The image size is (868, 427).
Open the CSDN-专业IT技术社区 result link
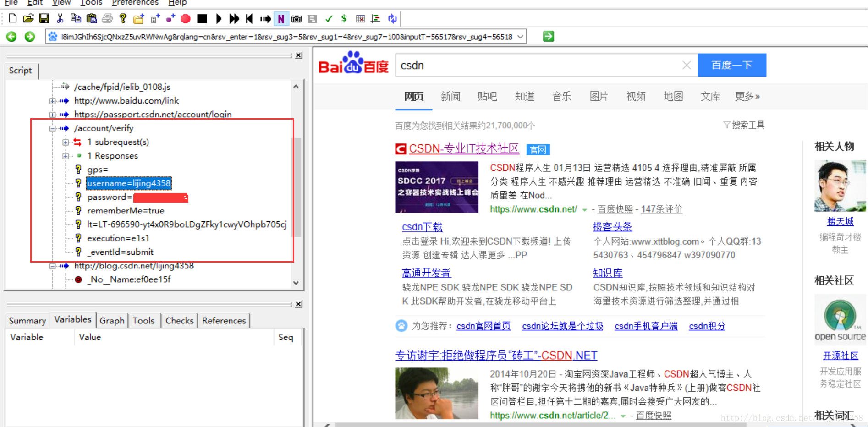(x=464, y=149)
